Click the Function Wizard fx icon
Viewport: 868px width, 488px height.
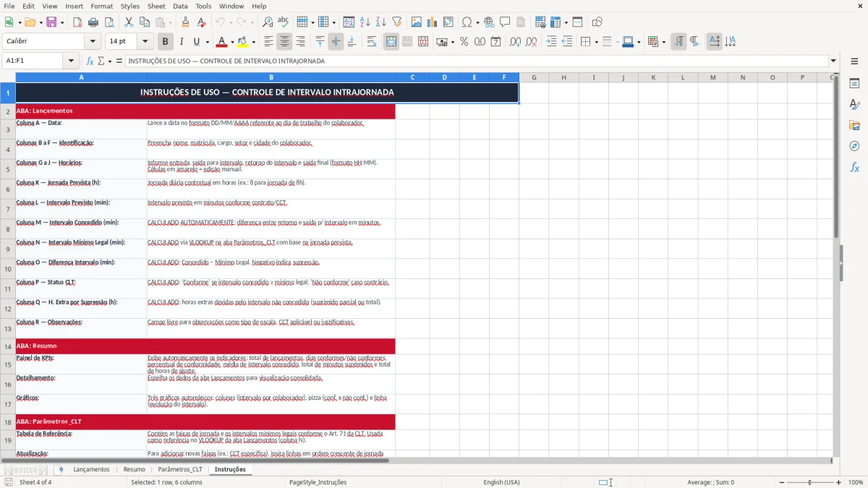(x=90, y=61)
